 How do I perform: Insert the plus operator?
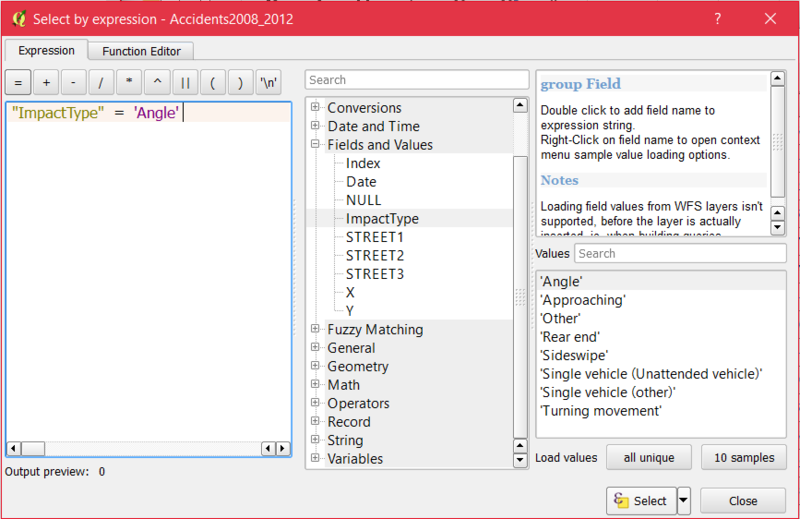tap(46, 83)
